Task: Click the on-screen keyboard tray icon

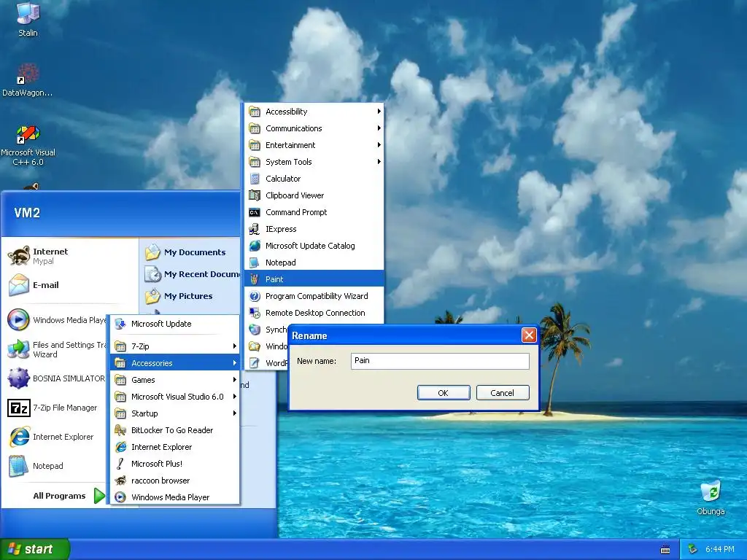Action: (665, 550)
